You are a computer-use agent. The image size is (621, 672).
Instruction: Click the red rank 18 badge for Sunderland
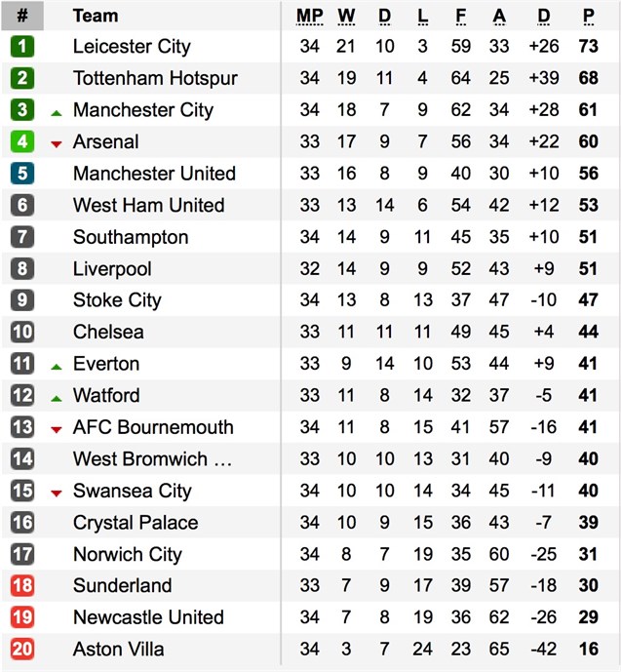coord(22,586)
